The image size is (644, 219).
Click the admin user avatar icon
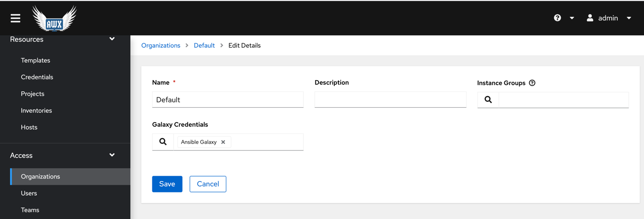coord(590,18)
